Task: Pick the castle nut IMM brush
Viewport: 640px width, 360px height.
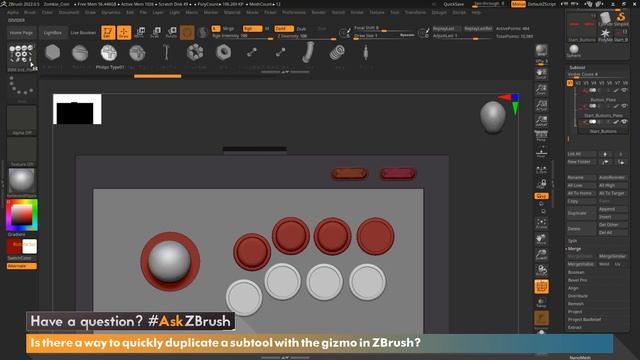Action: 195,53
